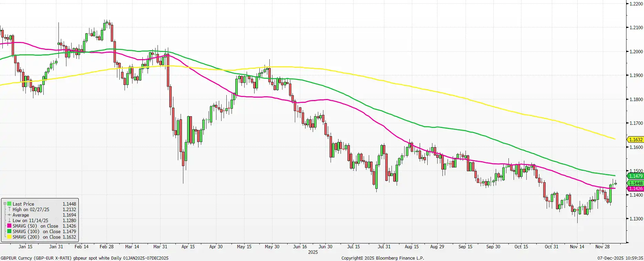This screenshot has height=261, width=644.
Task: Click the High value 1.2132 in legend
Action: (x=69, y=209)
